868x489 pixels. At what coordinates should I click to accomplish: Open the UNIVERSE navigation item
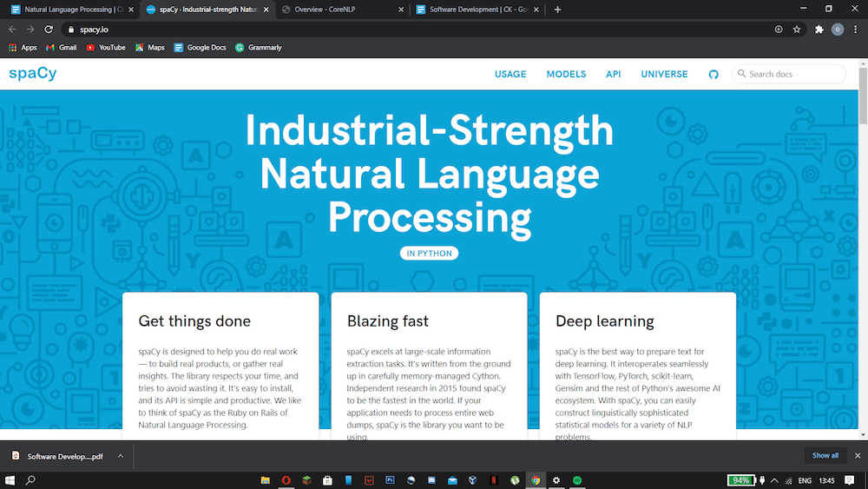[664, 74]
